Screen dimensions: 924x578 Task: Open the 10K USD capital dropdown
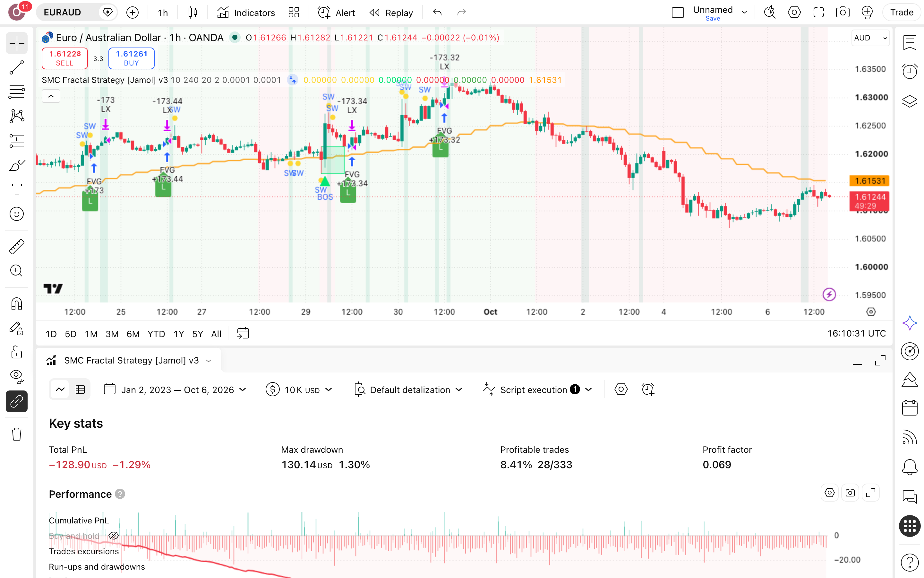pos(299,390)
